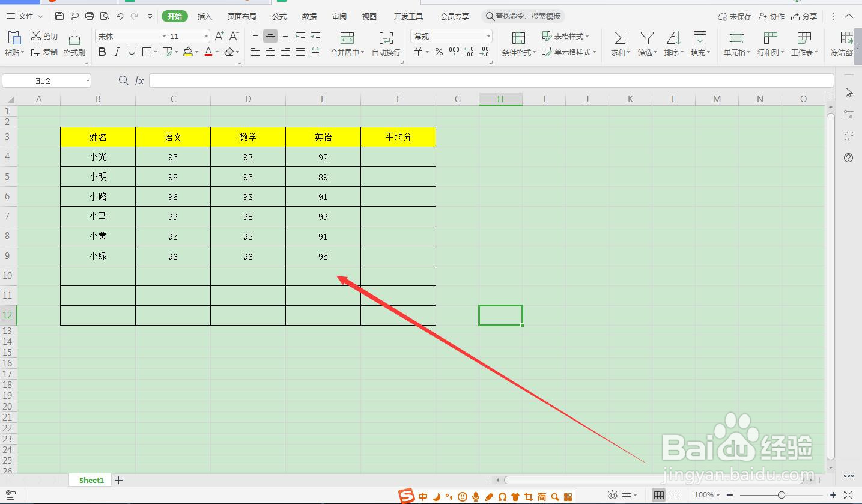Open the 数据 ribbon tab
The width and height of the screenshot is (862, 504).
coord(309,16)
